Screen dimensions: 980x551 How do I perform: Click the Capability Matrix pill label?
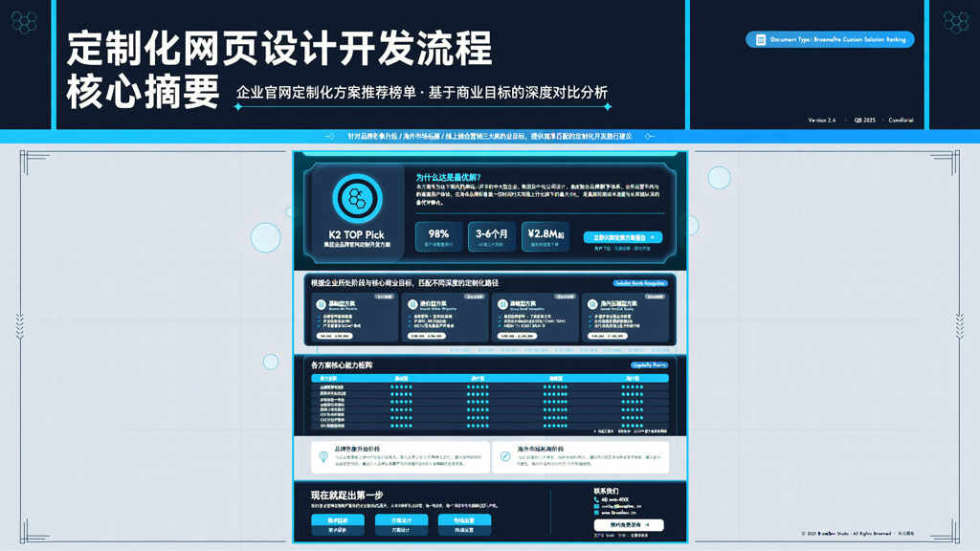tap(650, 365)
